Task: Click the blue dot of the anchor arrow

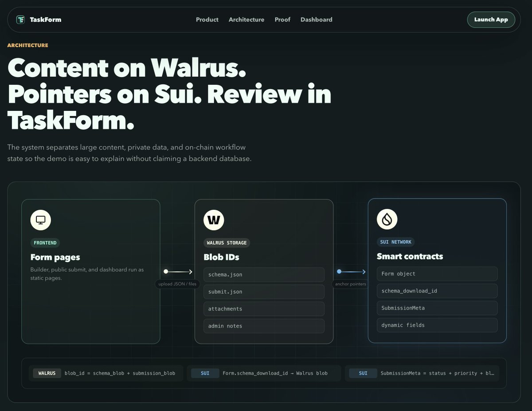Action: (x=339, y=271)
